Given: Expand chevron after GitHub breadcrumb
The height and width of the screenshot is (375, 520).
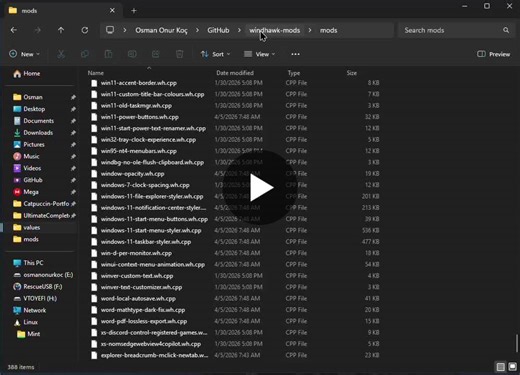Looking at the screenshot, I should pos(239,30).
